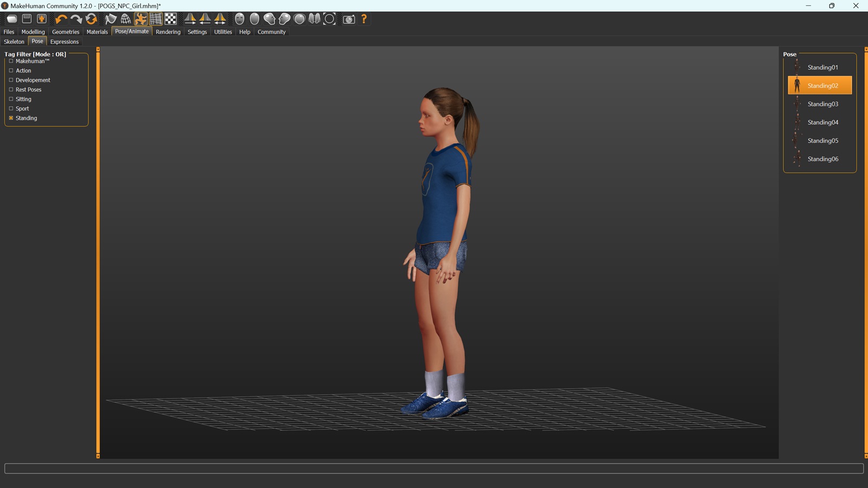Click the Reset camera view icon
The height and width of the screenshot is (488, 868).
click(x=330, y=19)
